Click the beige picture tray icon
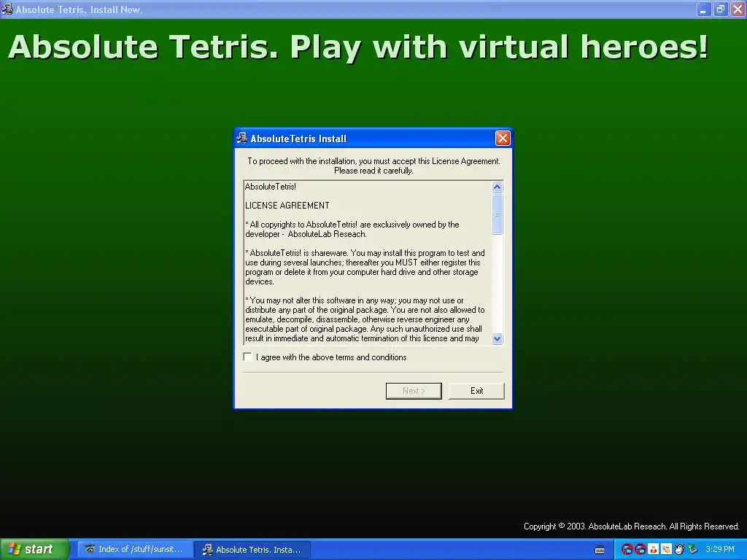Viewport: 747px width, 560px height. tap(666, 550)
